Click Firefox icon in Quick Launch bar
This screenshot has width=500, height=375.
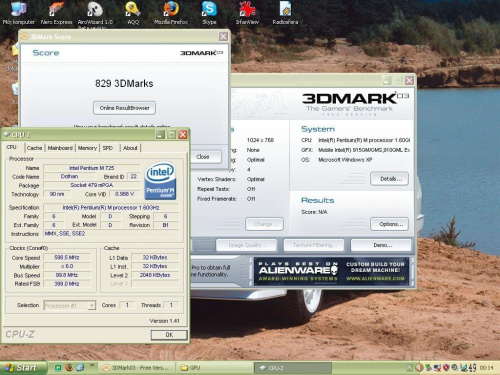[69, 367]
